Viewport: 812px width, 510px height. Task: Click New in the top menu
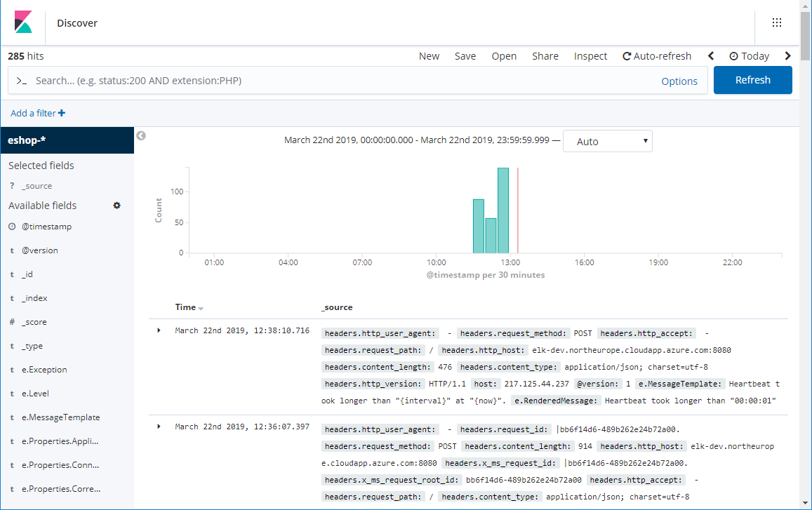coord(429,56)
